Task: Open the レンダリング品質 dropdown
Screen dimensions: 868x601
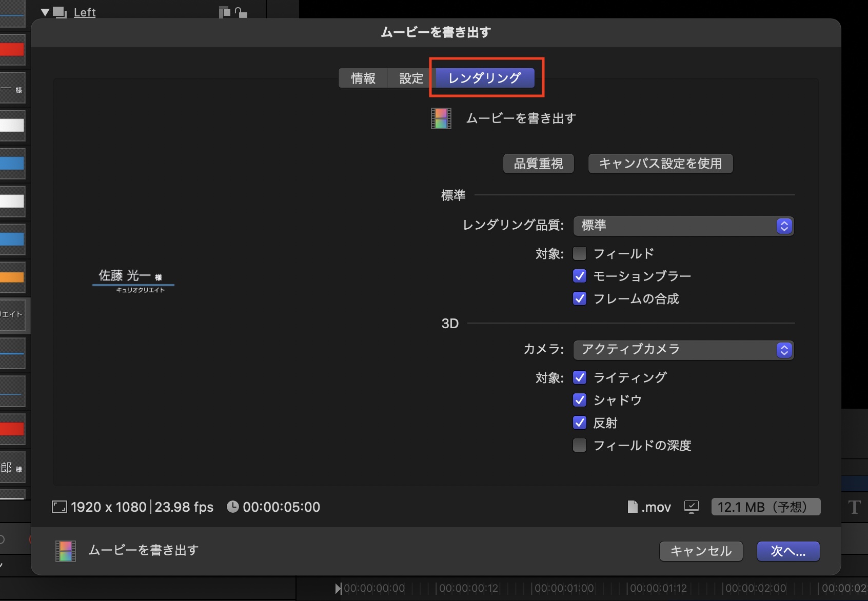Action: (x=683, y=226)
